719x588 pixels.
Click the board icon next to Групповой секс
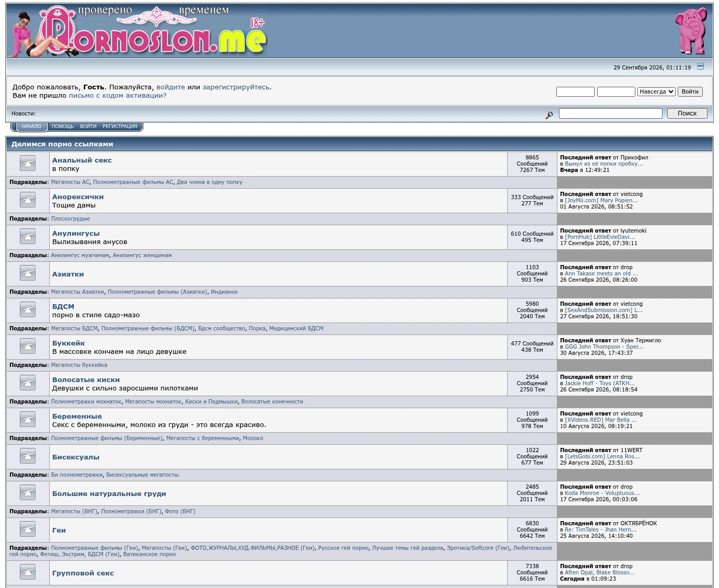click(28, 572)
